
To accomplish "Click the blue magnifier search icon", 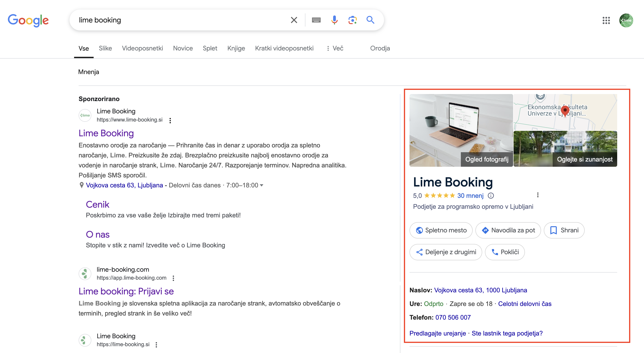I will point(370,20).
